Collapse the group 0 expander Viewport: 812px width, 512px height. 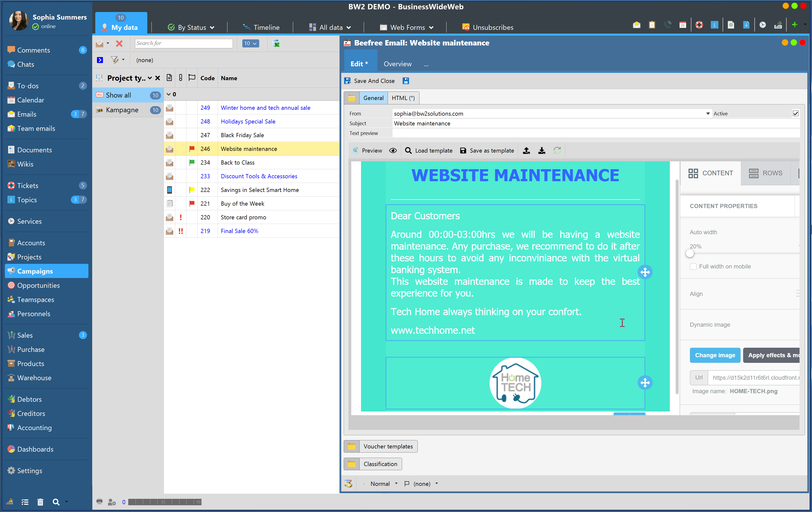click(169, 94)
